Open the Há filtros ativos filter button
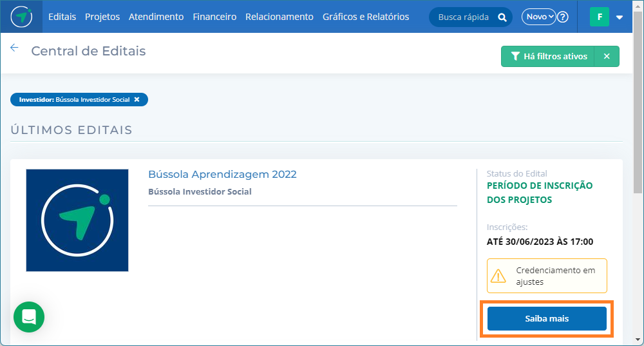The width and height of the screenshot is (644, 346). pos(547,56)
